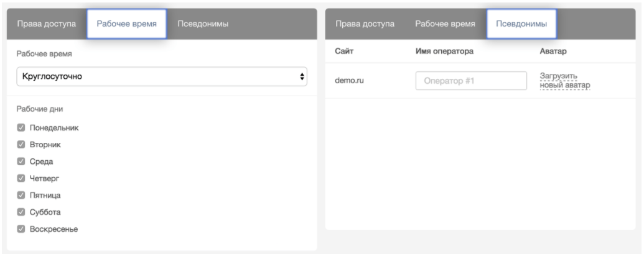Screen dimensions: 644x254
Task: Click the demo.ru site row entry
Action: click(x=348, y=81)
